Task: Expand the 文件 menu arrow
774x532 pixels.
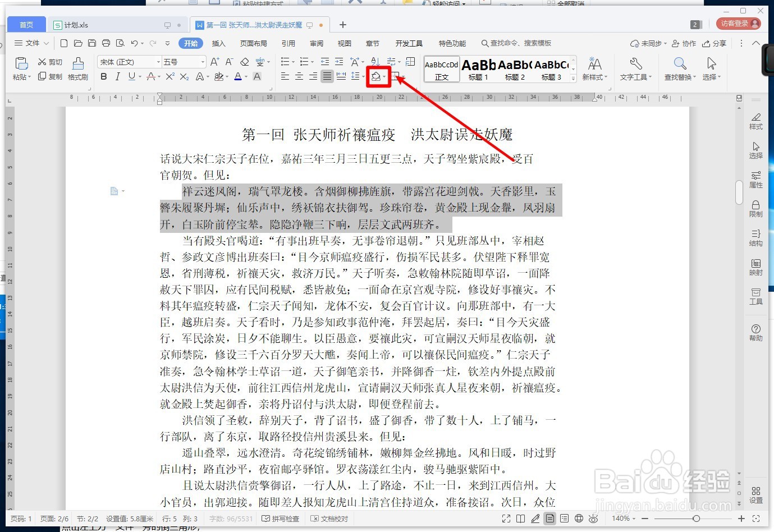Action: click(x=46, y=43)
